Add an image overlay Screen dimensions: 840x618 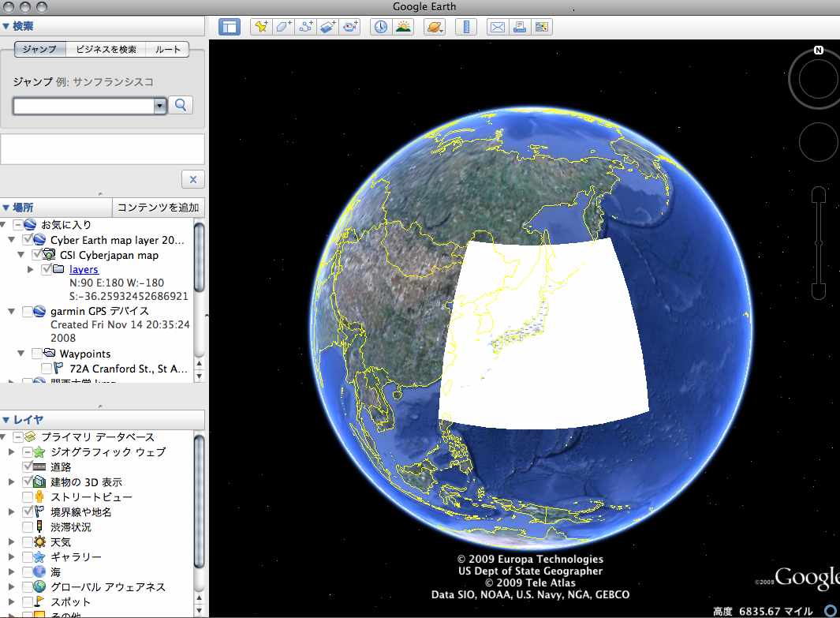328,27
